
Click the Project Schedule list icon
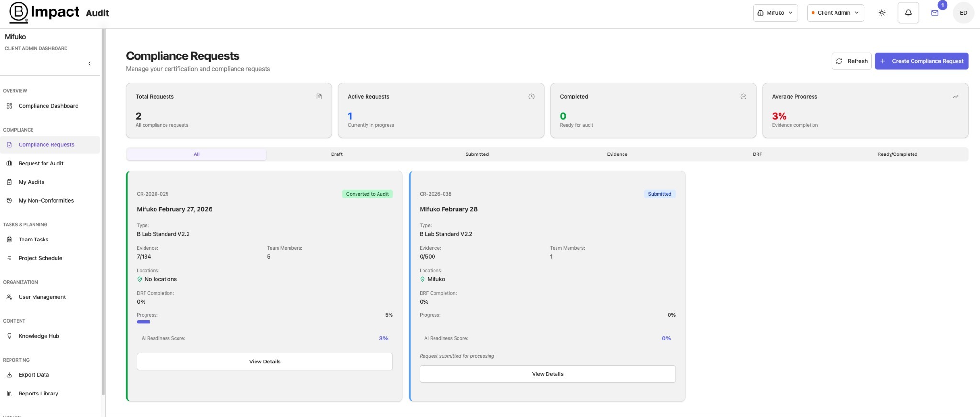click(x=9, y=258)
